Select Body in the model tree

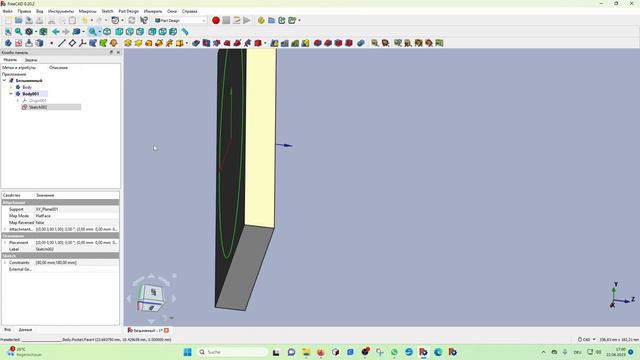pyautogui.click(x=27, y=87)
